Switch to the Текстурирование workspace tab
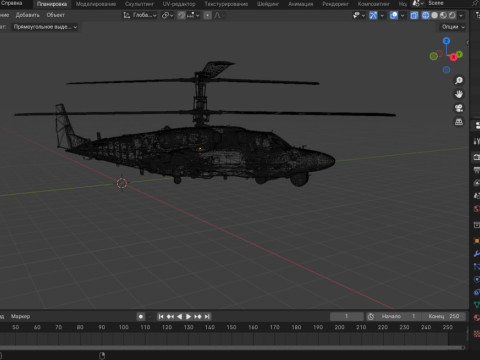Screen dimensions: 480x360 [x=226, y=4]
